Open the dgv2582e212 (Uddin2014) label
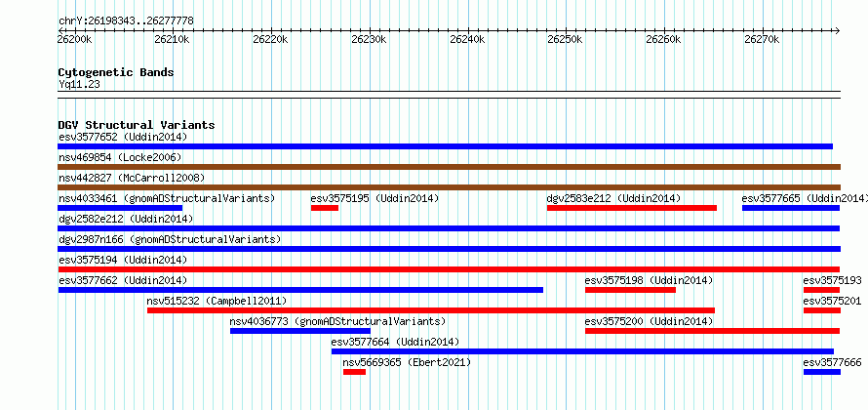Viewport: 868px width, 410px height. 126,219
